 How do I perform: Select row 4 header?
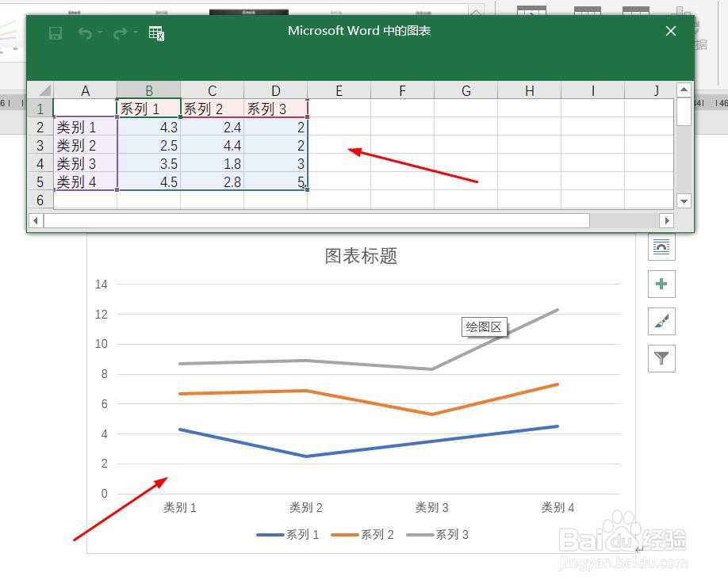click(x=40, y=163)
